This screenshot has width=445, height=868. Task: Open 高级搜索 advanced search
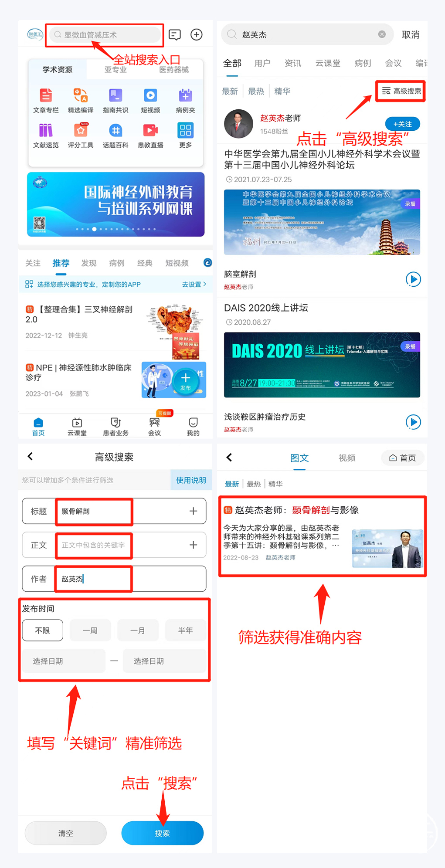[x=401, y=91]
